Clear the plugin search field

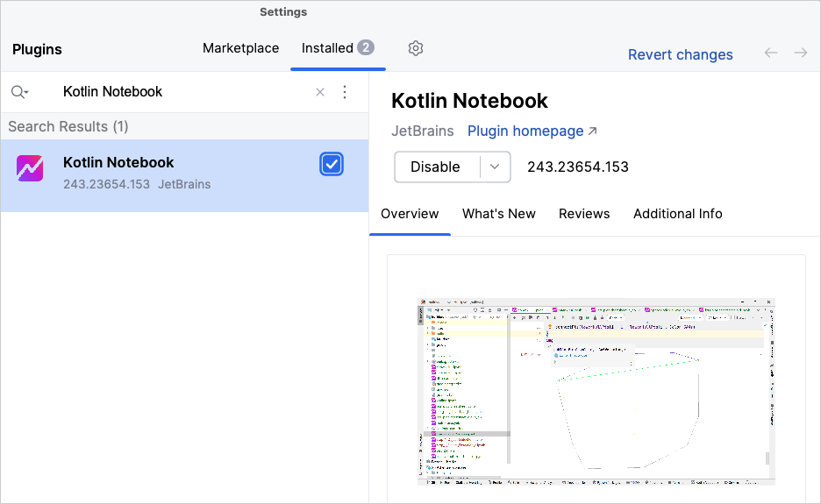(x=320, y=92)
